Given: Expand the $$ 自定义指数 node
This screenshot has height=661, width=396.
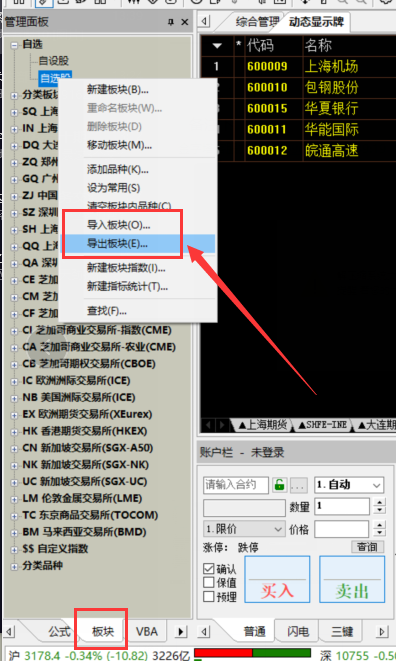Looking at the screenshot, I should tap(14, 550).
